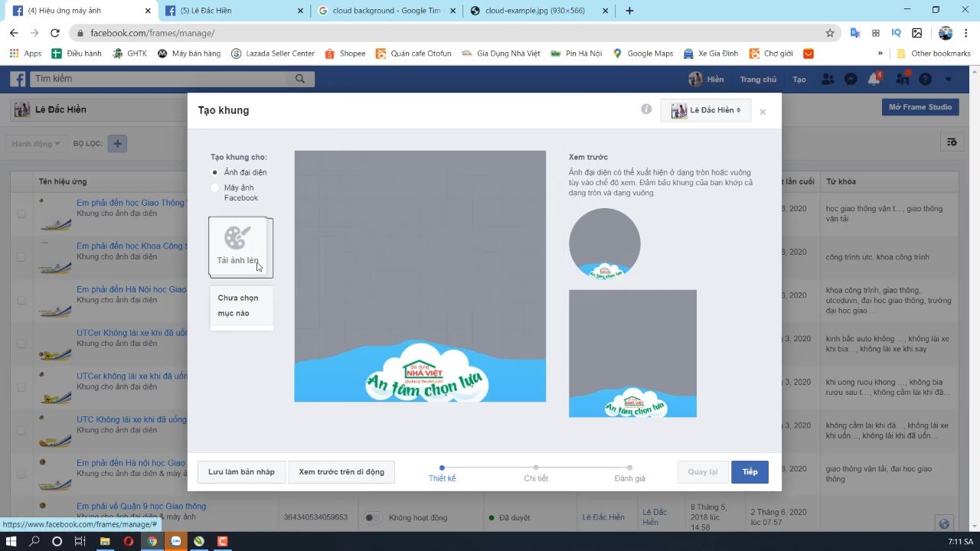The image size is (980, 551).
Task: Tick checkbox for Em phải đến Hà Nội học row
Action: 21,300
